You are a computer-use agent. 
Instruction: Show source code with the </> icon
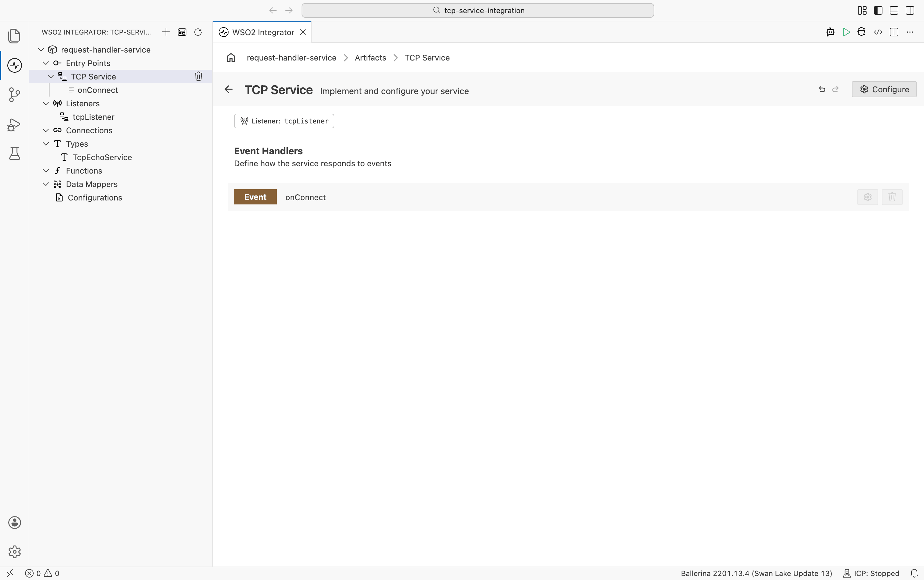(878, 32)
